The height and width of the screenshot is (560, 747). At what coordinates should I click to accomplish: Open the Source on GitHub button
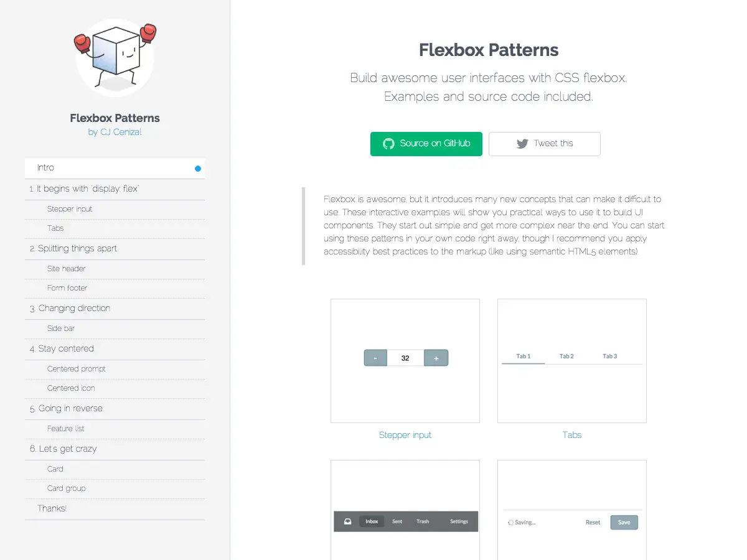coord(426,144)
